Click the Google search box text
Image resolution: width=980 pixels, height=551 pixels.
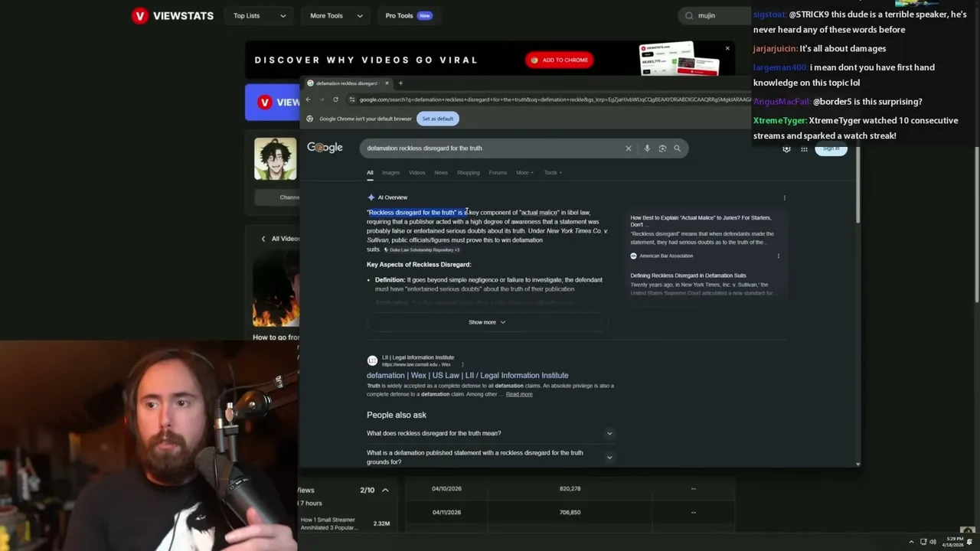pos(424,148)
